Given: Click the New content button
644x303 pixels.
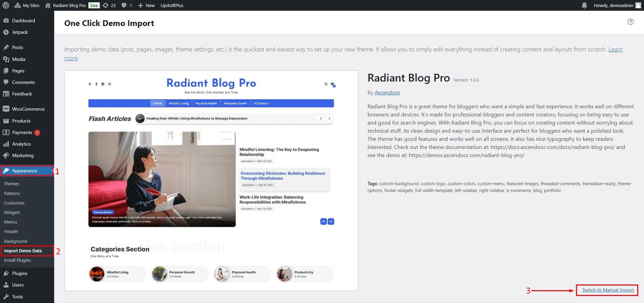Looking at the screenshot, I should 146,5.
